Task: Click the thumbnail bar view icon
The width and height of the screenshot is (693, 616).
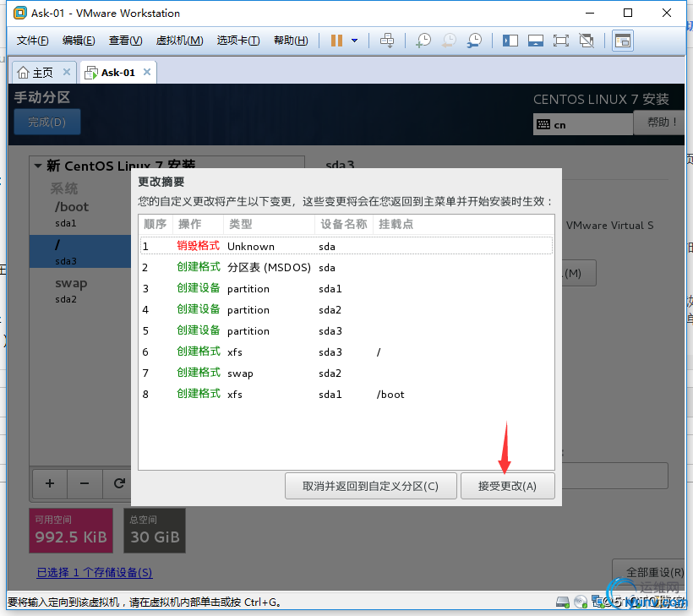Action: click(536, 41)
